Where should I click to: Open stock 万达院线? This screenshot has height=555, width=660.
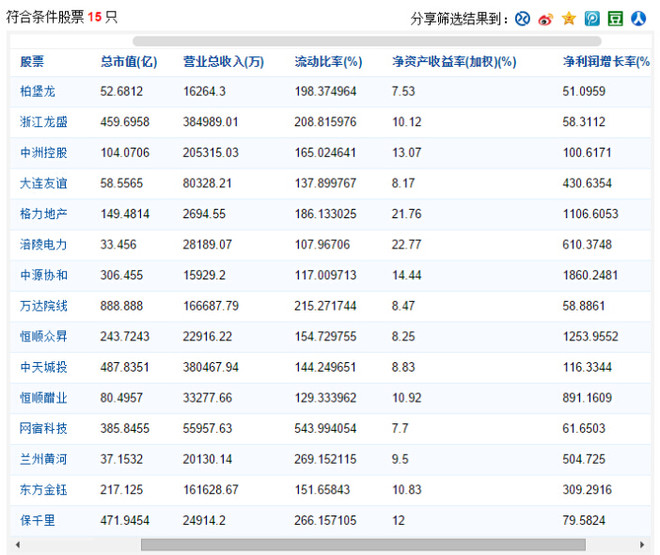point(44,306)
